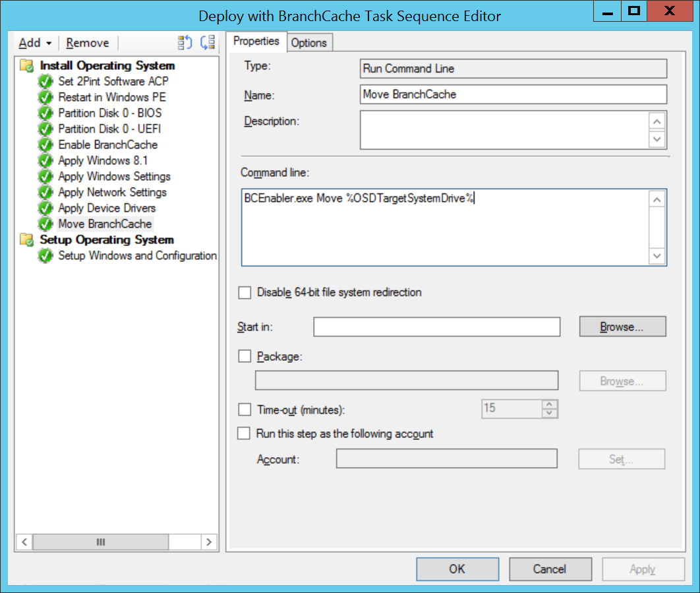Click green check icon beside Apply Windows 8.1
Viewport: 700px width, 593px height.
pos(45,160)
